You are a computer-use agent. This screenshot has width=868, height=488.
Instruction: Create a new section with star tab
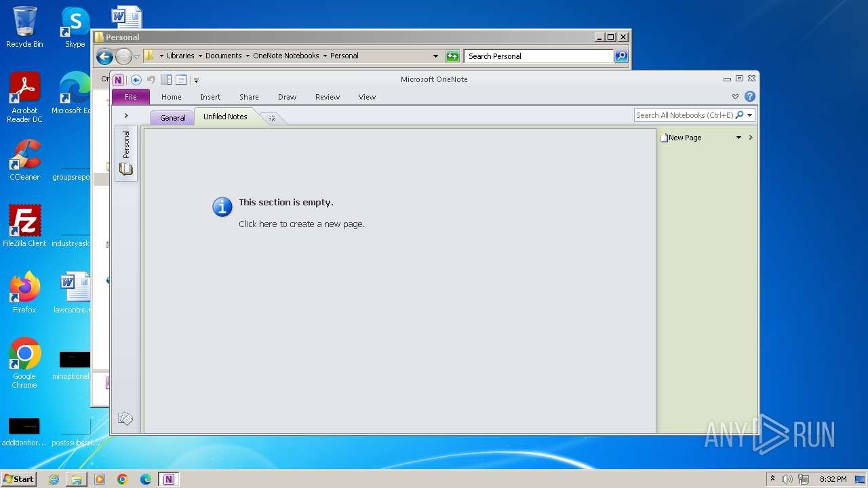click(272, 119)
